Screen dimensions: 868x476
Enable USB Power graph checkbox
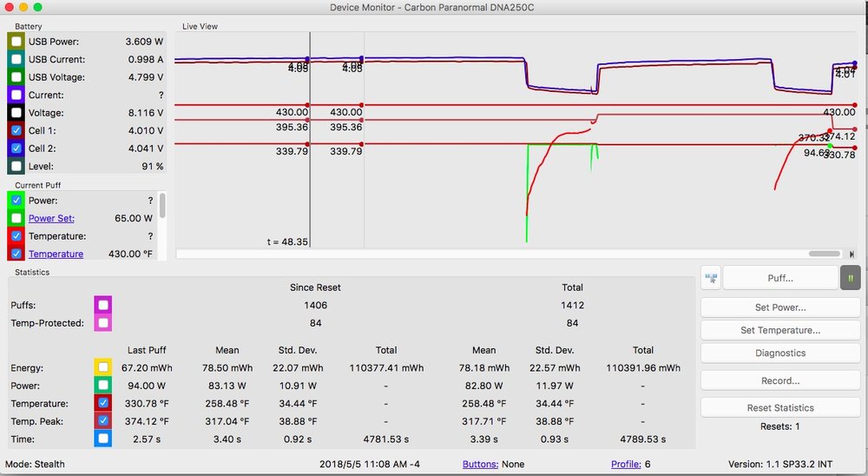(16, 42)
